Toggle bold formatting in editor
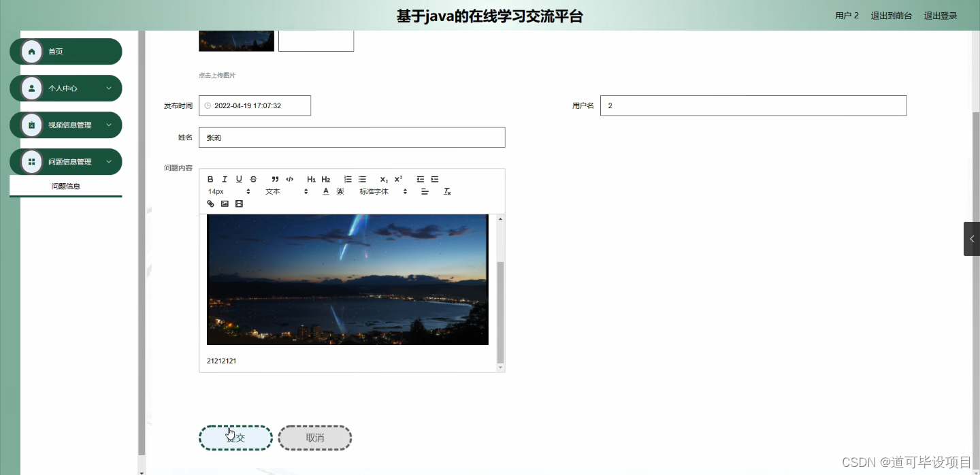Viewport: 980px width, 475px height. point(210,179)
